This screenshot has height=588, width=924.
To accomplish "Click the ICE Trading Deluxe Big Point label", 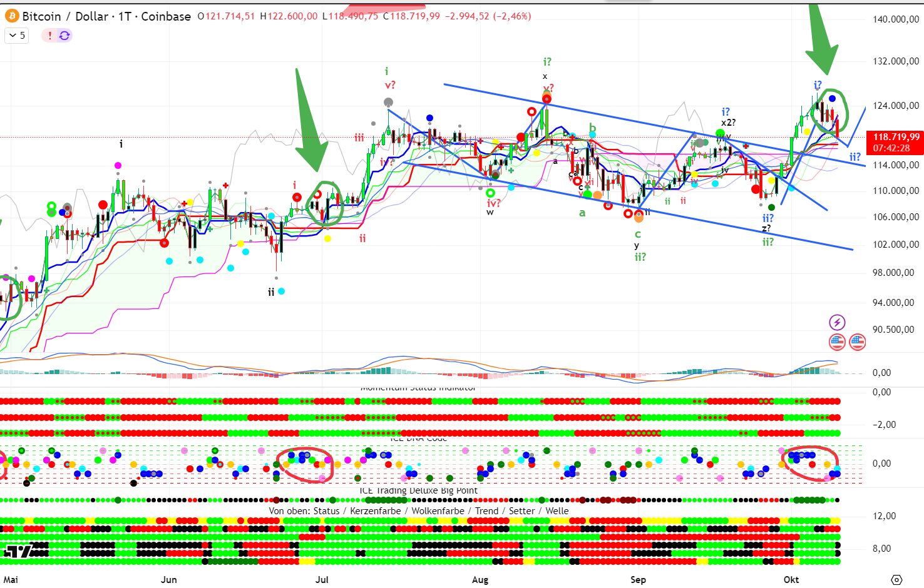I will (x=418, y=490).
